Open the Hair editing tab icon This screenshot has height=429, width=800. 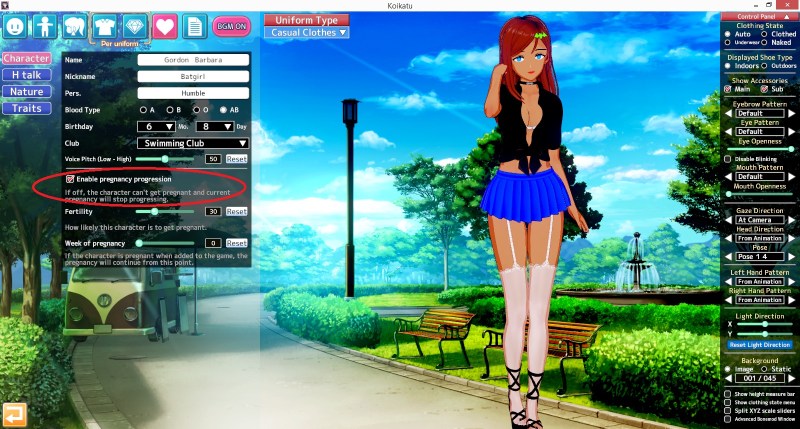pos(75,25)
